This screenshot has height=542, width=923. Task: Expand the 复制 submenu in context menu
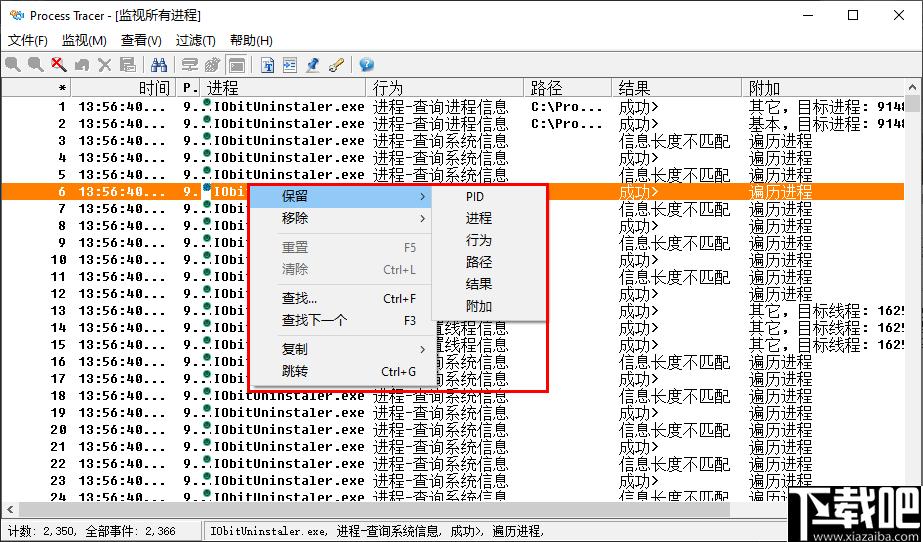click(341, 350)
